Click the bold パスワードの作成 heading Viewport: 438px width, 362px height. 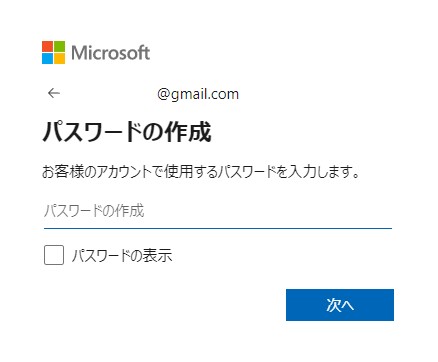(x=127, y=132)
